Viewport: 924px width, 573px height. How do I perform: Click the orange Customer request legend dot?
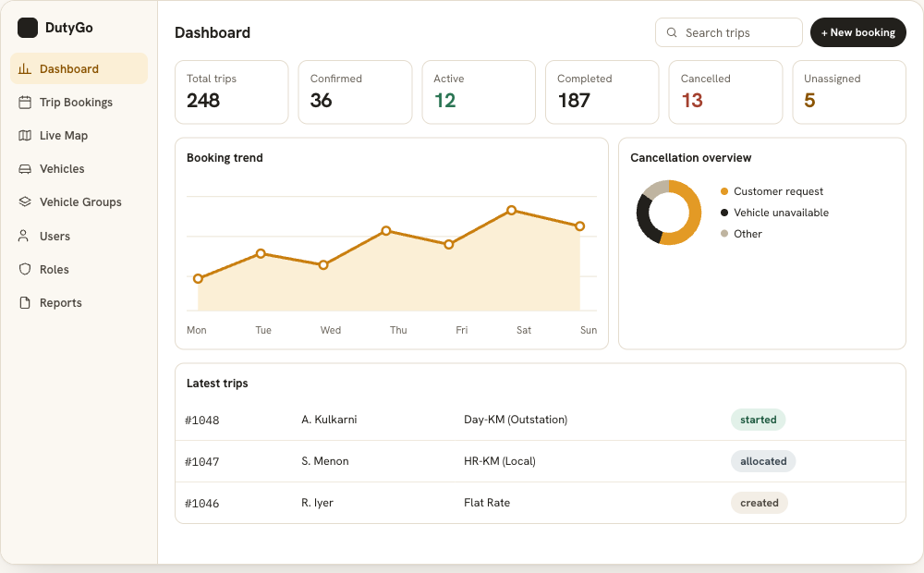pyautogui.click(x=724, y=191)
